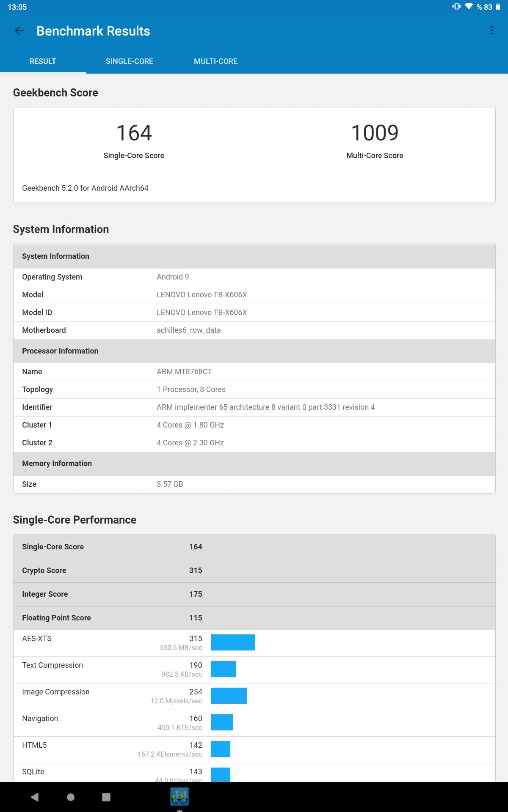Viewport: 508px width, 812px height.
Task: Tap the 3.57 GB memory size value
Action: pos(170,484)
